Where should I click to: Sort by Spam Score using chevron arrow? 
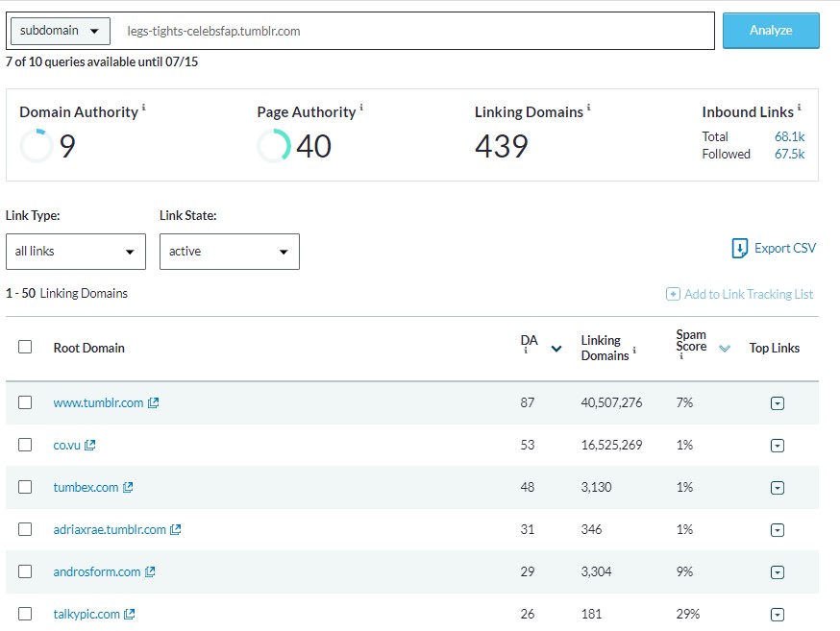coord(725,349)
